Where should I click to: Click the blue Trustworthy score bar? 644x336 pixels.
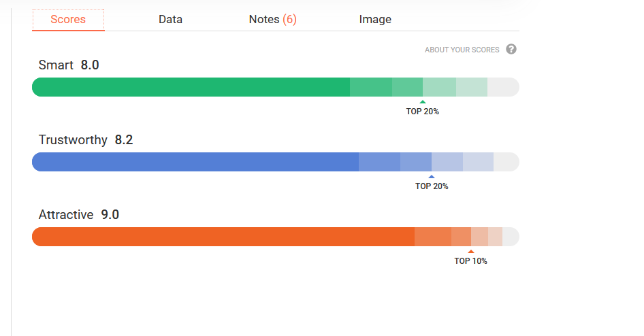(x=276, y=162)
